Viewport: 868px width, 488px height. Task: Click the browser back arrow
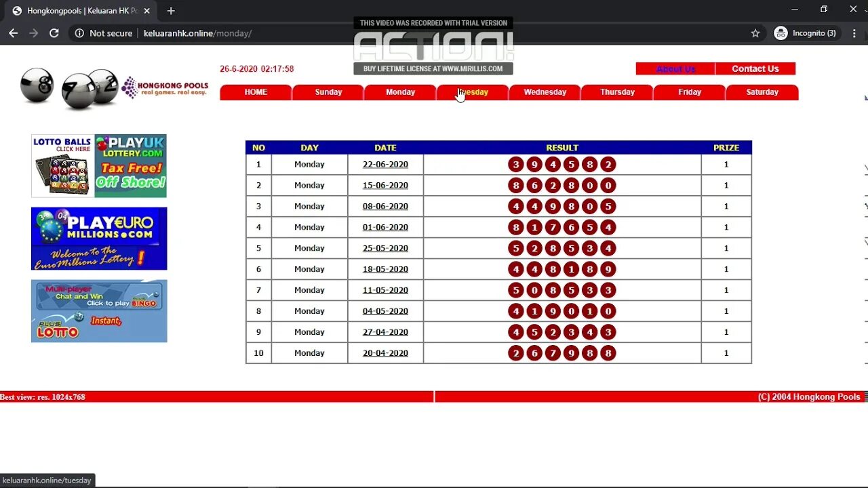click(14, 33)
